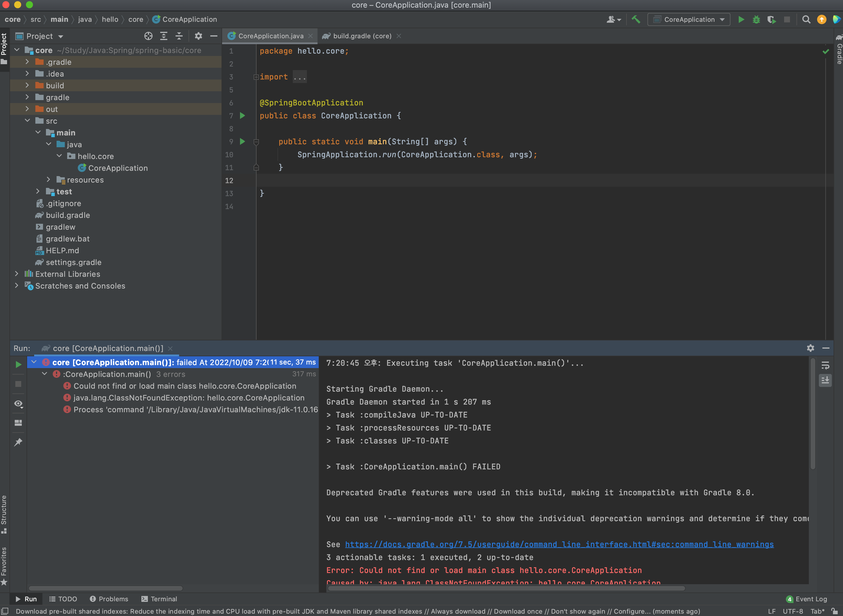843x616 pixels.
Task: Click the Stop square in the Run panel
Action: point(18,384)
